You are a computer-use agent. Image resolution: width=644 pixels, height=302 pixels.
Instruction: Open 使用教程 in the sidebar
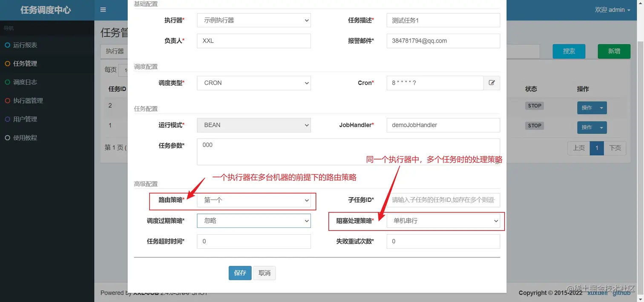pos(25,138)
